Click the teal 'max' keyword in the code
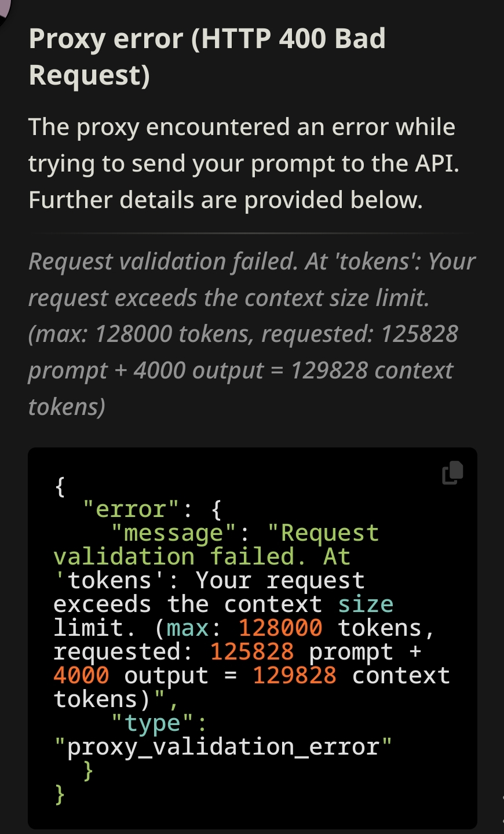The image size is (504, 834). pos(187,628)
